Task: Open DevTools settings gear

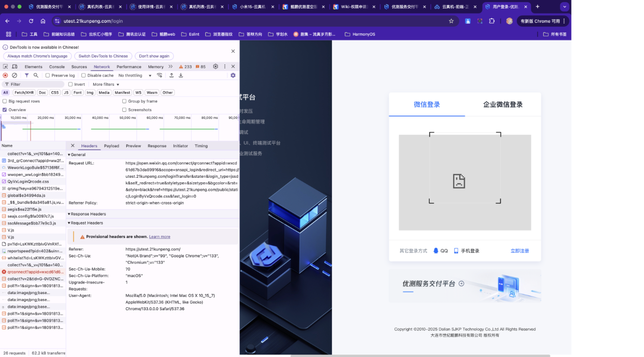Action: [215, 66]
